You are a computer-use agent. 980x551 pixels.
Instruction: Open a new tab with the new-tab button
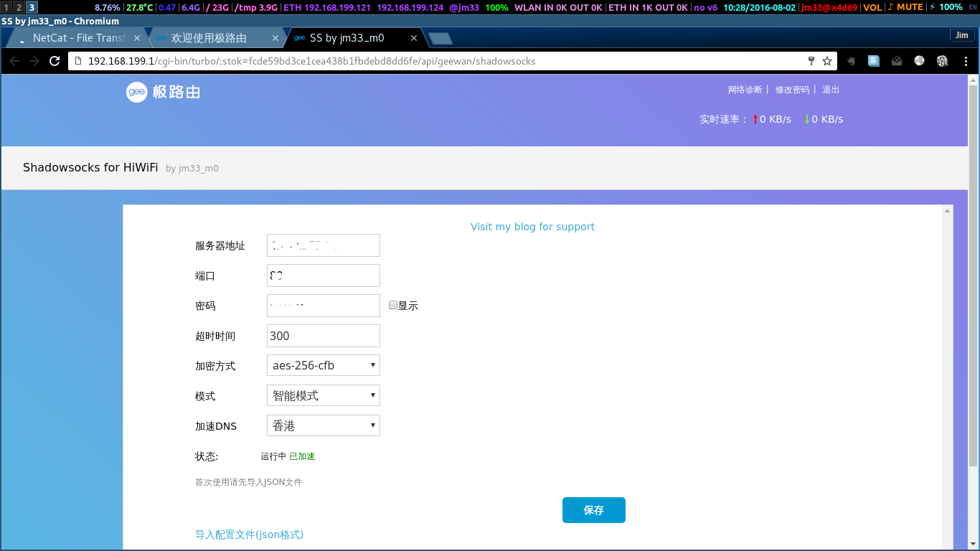pos(439,38)
